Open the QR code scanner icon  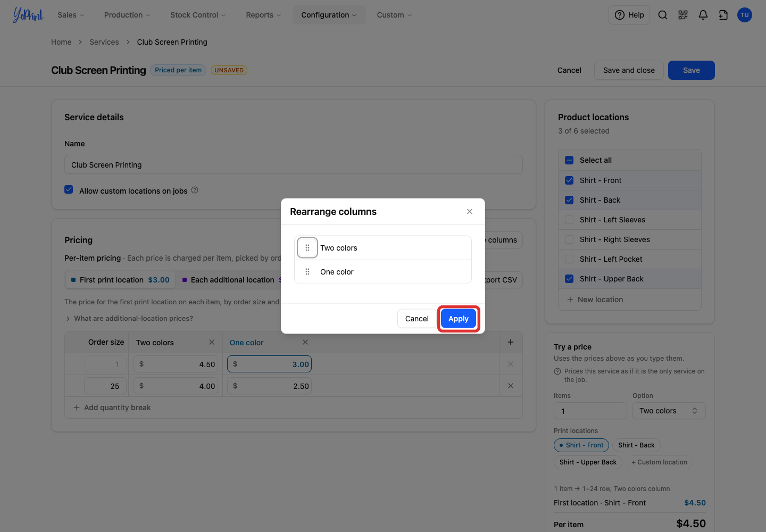(683, 15)
